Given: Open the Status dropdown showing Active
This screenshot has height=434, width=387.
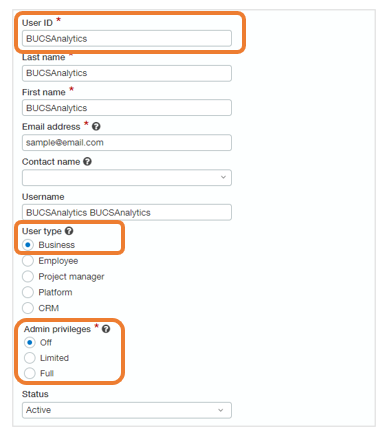Looking at the screenshot, I should point(127,410).
